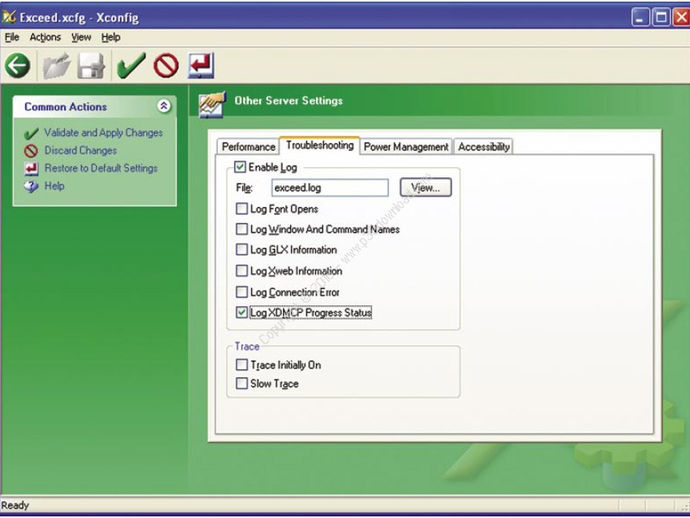Open the Actions menu

point(45,37)
